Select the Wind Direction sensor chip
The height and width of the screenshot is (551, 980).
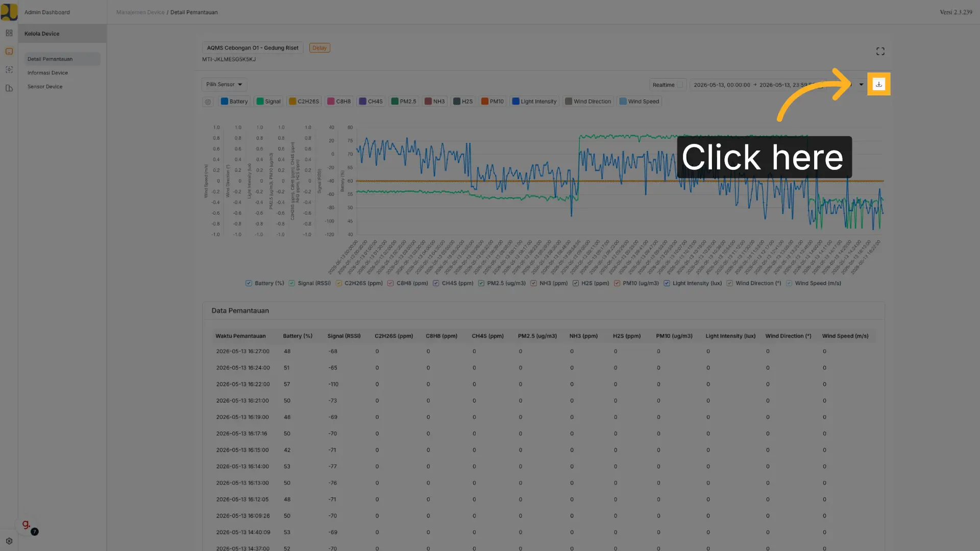(587, 102)
